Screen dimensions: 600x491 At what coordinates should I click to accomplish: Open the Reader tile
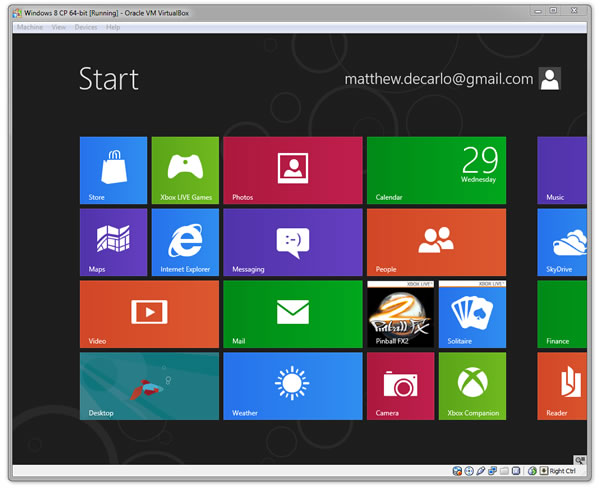pos(562,386)
